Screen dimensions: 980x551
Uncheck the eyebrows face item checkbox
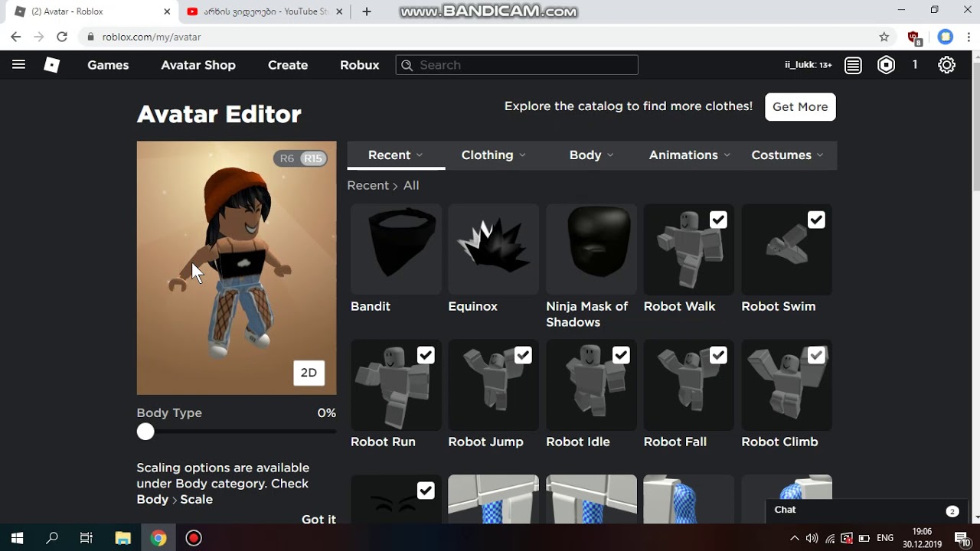(426, 491)
